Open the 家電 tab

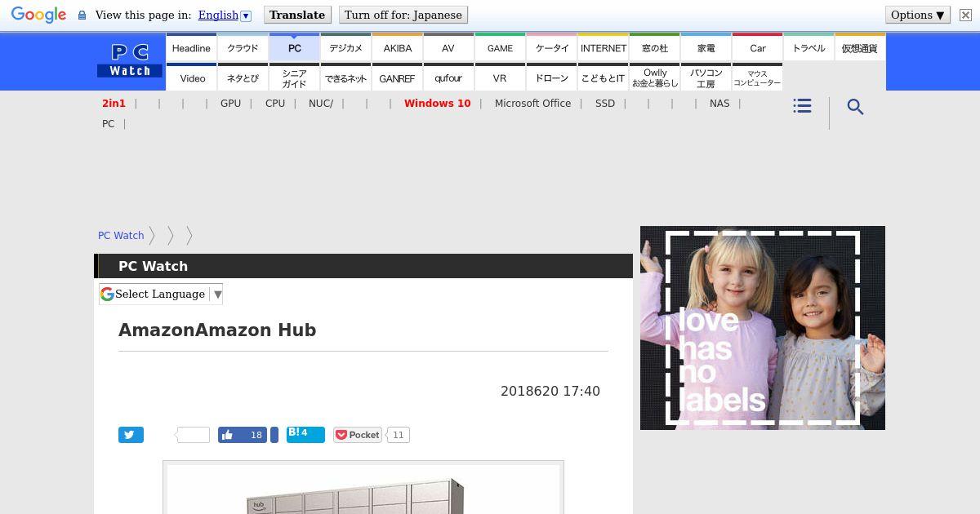coord(706,48)
